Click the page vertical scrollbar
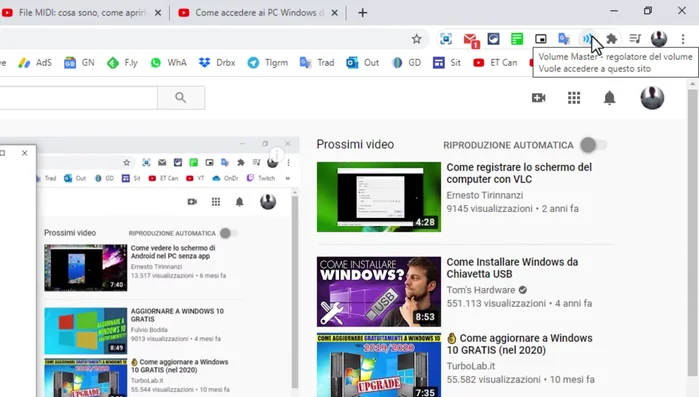The width and height of the screenshot is (699, 397). pos(692,232)
